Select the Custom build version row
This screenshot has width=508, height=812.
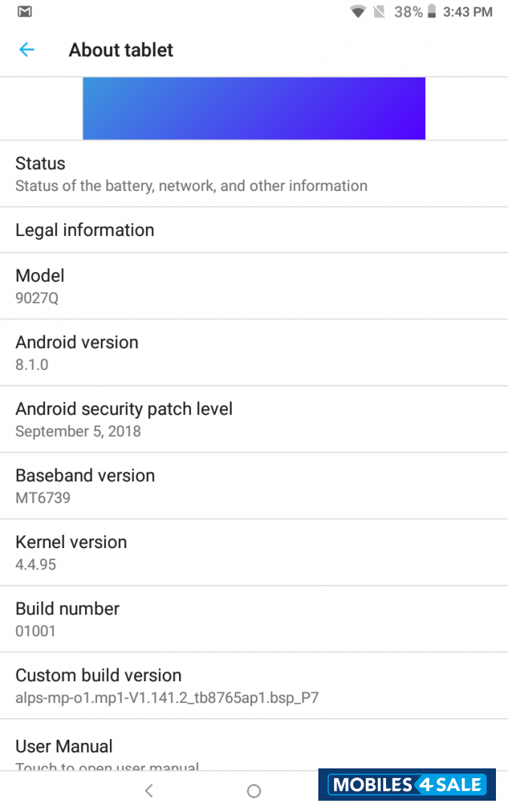pos(254,684)
